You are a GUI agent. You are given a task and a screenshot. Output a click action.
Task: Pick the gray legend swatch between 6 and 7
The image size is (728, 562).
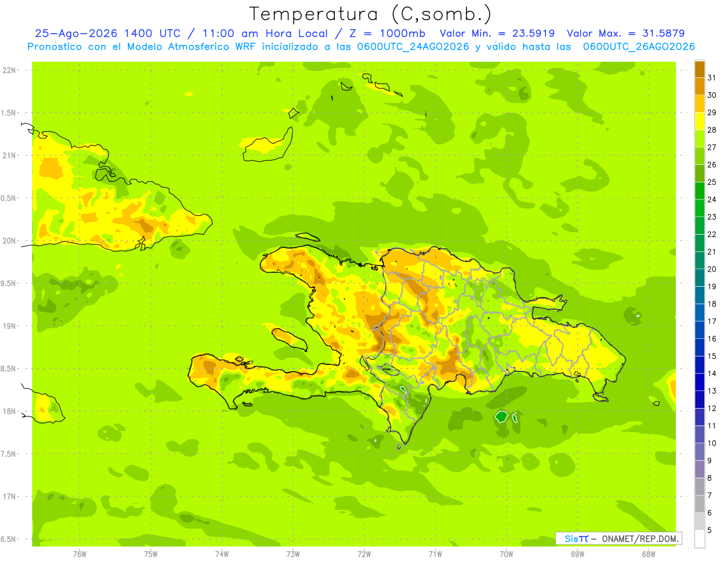[x=699, y=504]
